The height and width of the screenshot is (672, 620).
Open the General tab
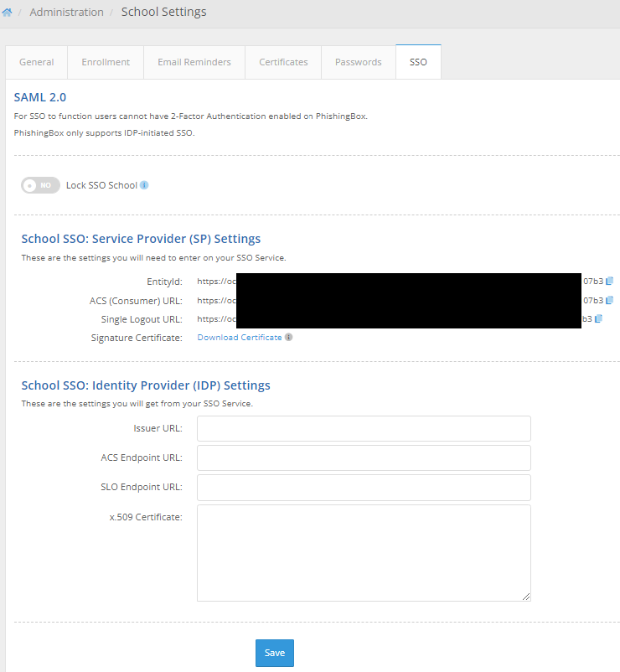(37, 62)
